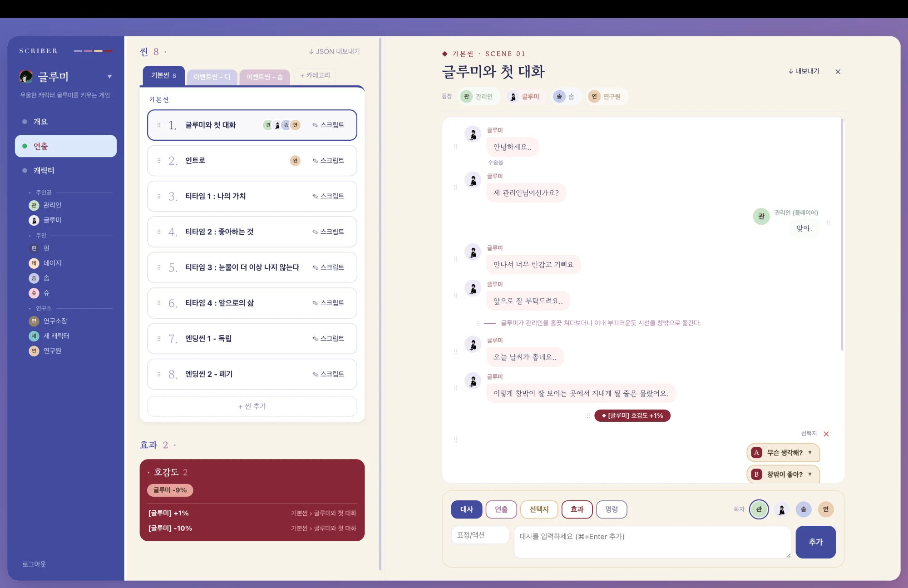Select the 명령 input mode
The image size is (908, 588).
[612, 509]
